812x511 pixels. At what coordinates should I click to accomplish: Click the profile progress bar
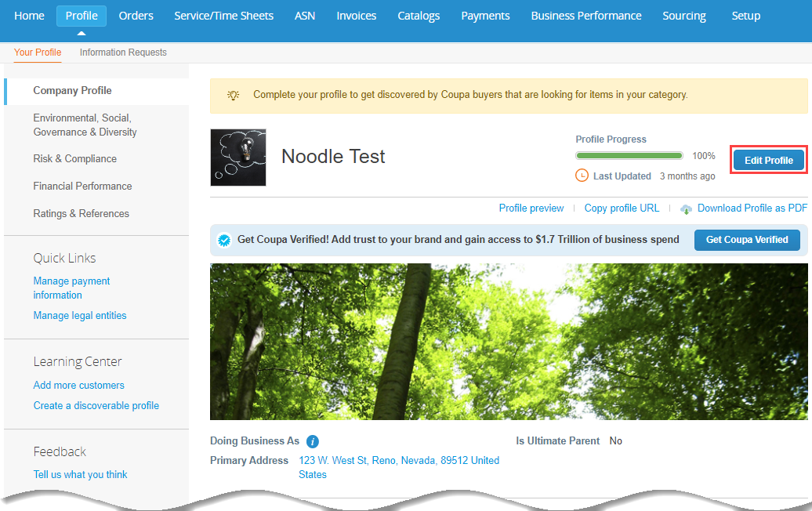(629, 156)
